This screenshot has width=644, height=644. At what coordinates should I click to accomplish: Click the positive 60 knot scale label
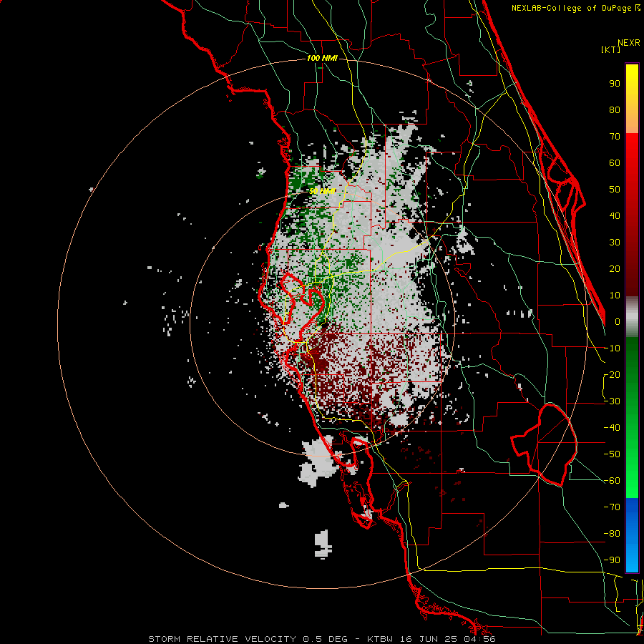[615, 162]
